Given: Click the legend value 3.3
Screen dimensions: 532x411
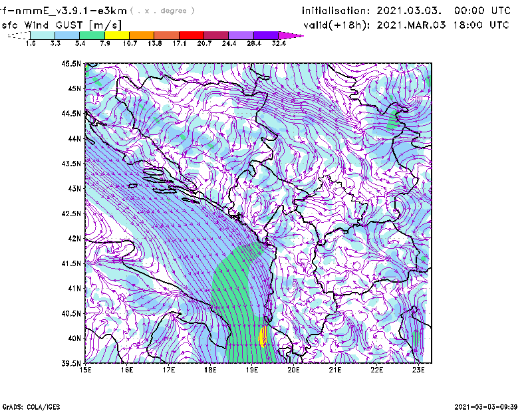Looking at the screenshot, I should click(x=55, y=43).
